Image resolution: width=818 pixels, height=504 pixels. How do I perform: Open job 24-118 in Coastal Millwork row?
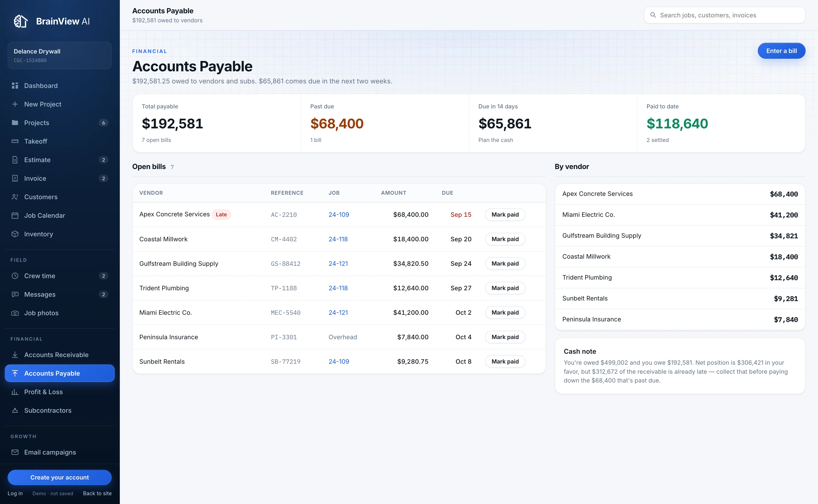pos(338,239)
